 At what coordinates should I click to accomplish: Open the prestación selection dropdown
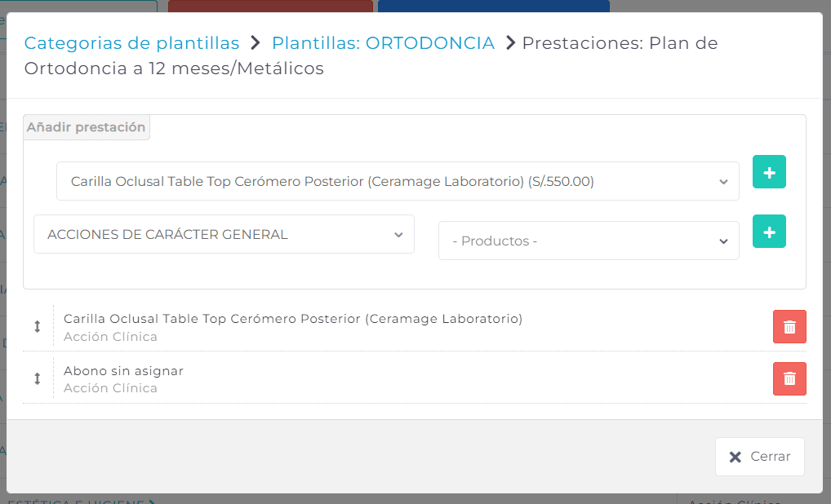(x=398, y=181)
